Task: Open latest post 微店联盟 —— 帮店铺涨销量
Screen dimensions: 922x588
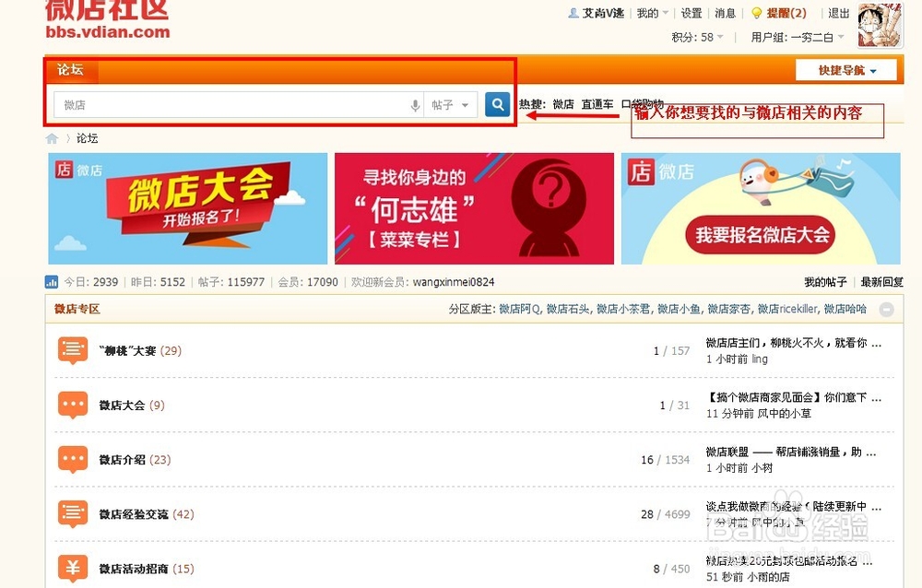Action: (793, 452)
